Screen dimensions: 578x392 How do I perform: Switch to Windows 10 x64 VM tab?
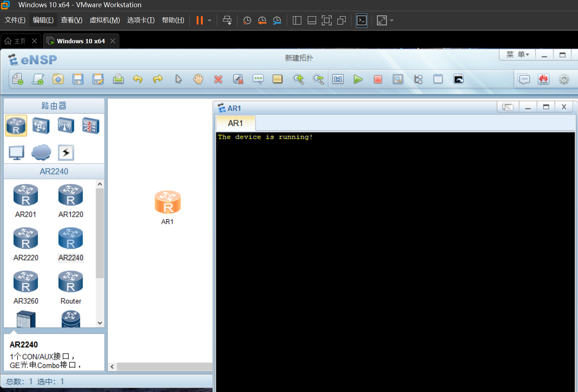point(80,41)
